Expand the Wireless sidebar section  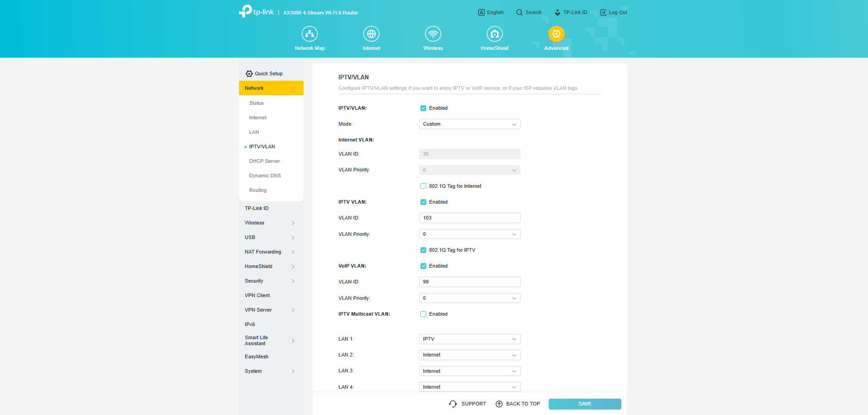(x=271, y=223)
